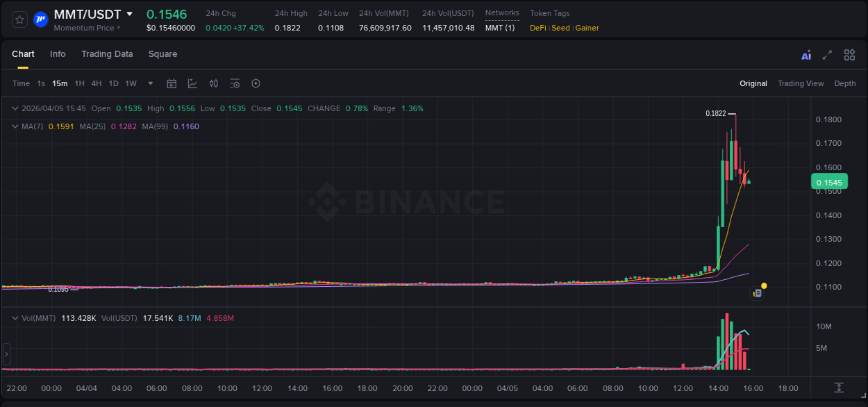Select the chart overlay comparison icon
Image resolution: width=868 pixels, height=407 pixels.
192,83
